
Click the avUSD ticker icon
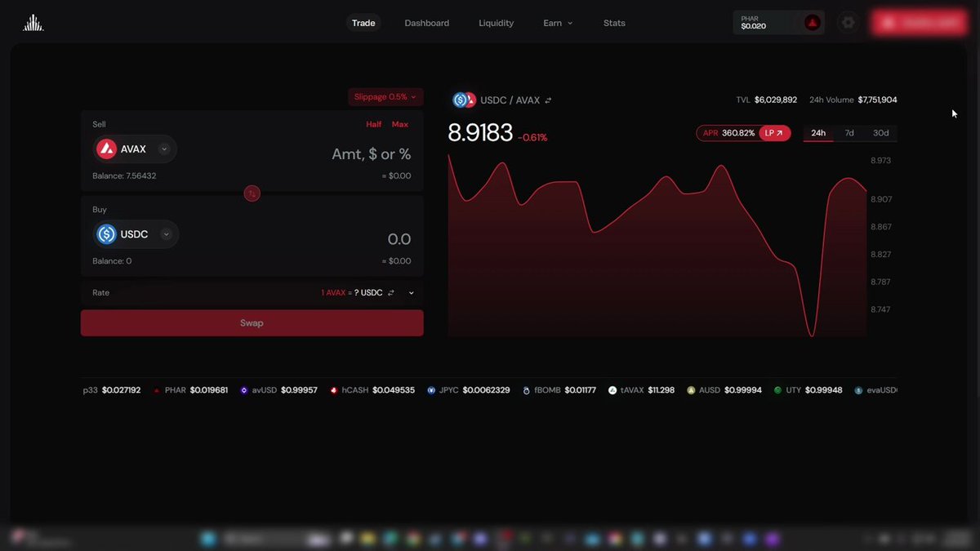243,391
